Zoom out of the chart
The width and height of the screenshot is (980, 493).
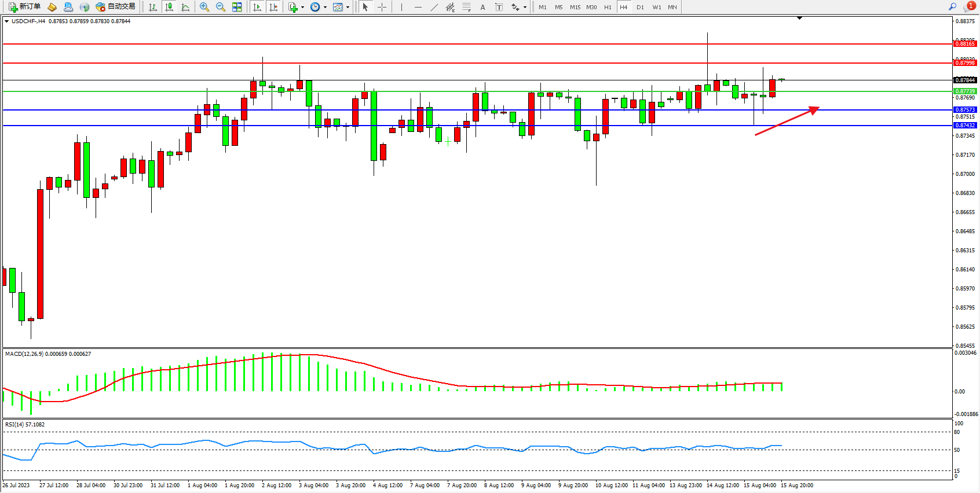coord(221,7)
